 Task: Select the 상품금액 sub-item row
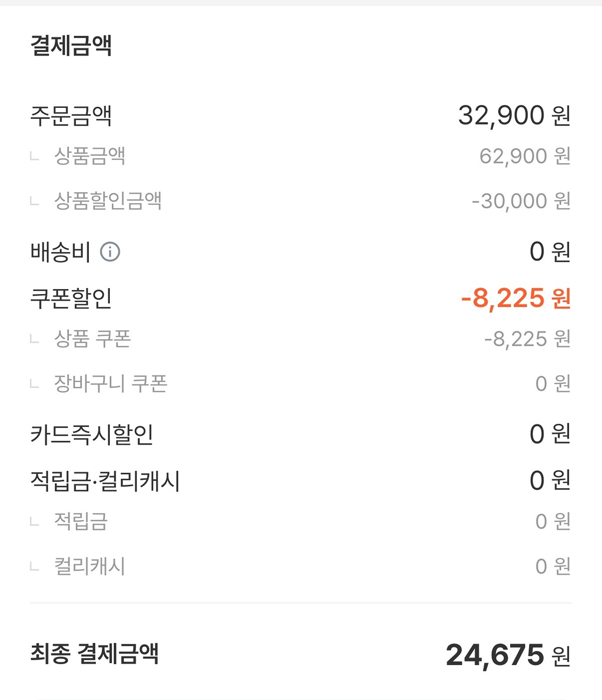coord(301,156)
